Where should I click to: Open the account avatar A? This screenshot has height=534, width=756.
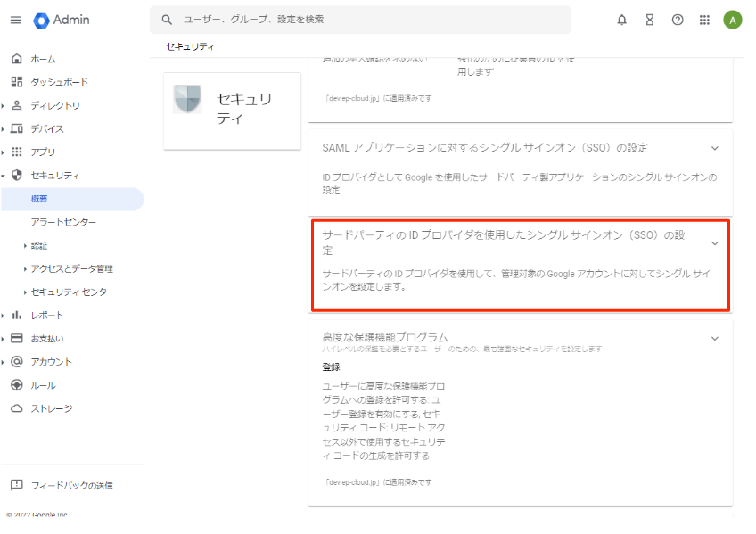pos(733,20)
